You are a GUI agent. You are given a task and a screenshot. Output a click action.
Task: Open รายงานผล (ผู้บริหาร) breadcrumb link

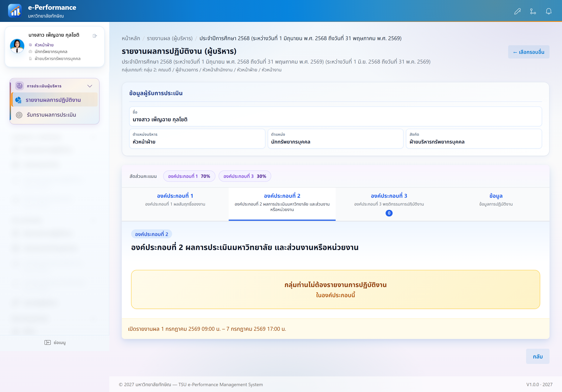[170, 38]
